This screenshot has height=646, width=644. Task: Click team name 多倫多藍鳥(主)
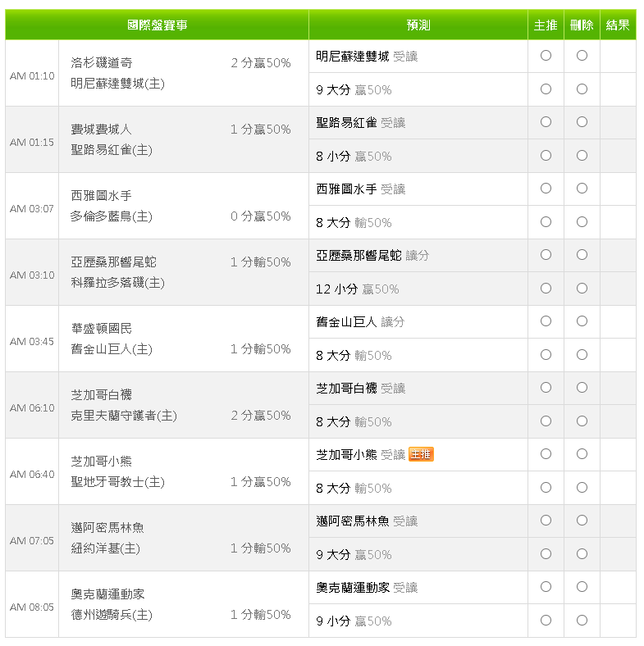[x=112, y=216]
